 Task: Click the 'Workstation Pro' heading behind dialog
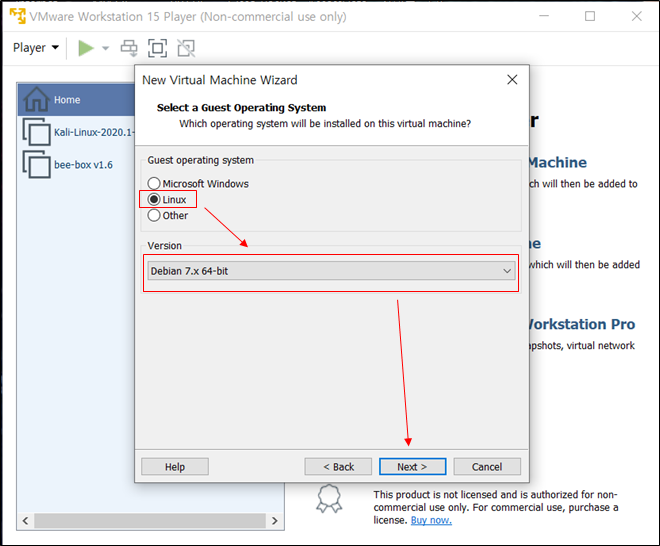[x=581, y=324]
